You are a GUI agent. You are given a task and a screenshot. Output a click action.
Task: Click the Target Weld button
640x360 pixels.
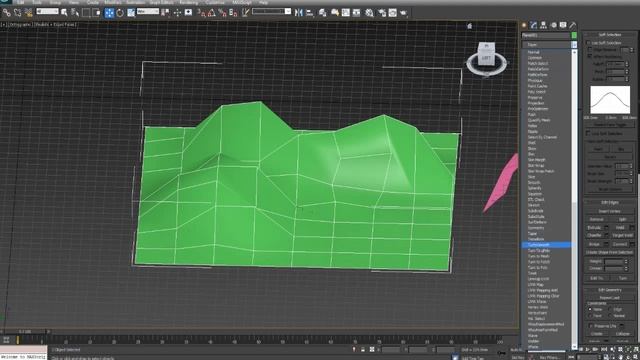622,236
